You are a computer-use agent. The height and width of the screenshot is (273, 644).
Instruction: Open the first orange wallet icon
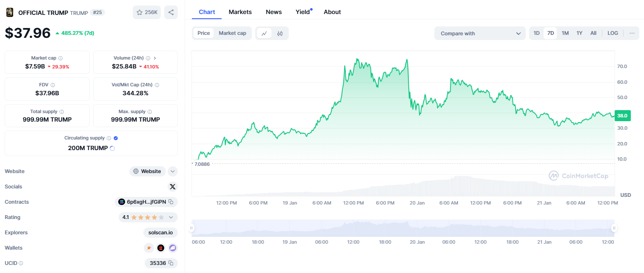click(149, 248)
